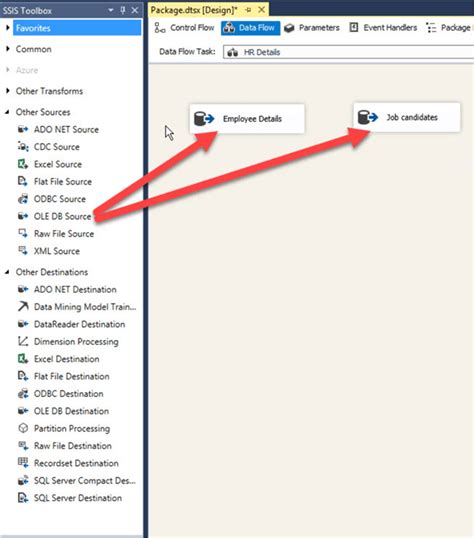Image resolution: width=474 pixels, height=538 pixels.
Task: Click the Raw File Destination icon
Action: point(23,446)
